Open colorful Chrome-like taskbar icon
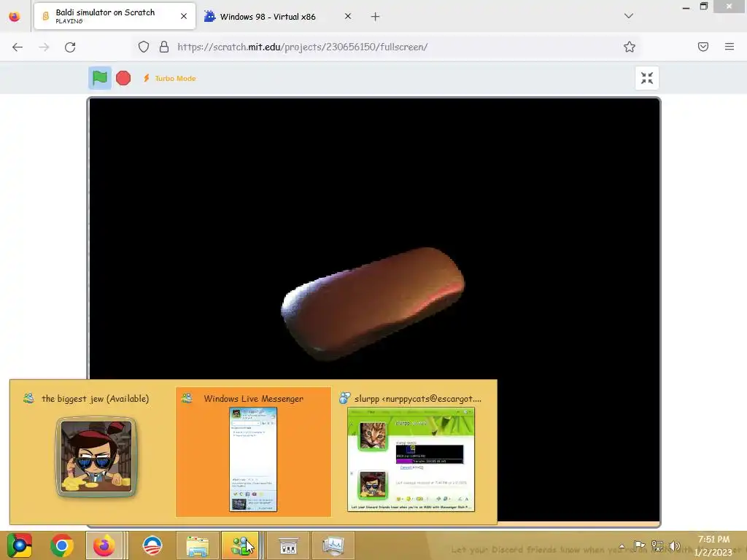Screen dimensions: 747x560 [20, 545]
